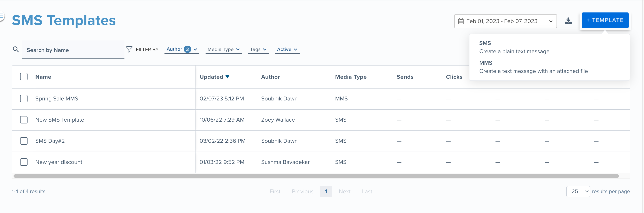Open the Author filter dropdown
This screenshot has height=213, width=644.
pyautogui.click(x=182, y=49)
